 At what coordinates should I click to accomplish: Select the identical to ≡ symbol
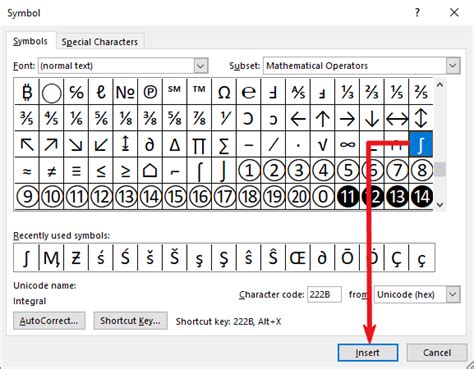(x=76, y=171)
